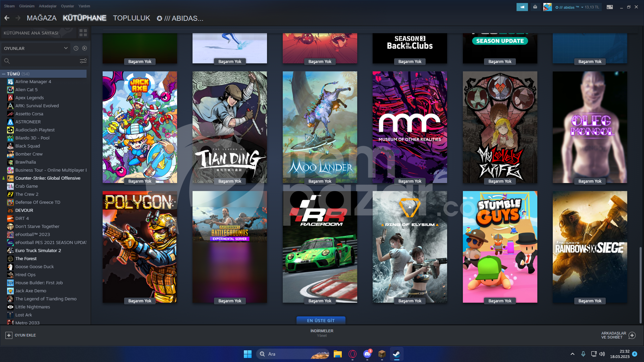Image resolution: width=644 pixels, height=362 pixels.
Task: Switch to grid collections view icon
Action: pyautogui.click(x=83, y=33)
